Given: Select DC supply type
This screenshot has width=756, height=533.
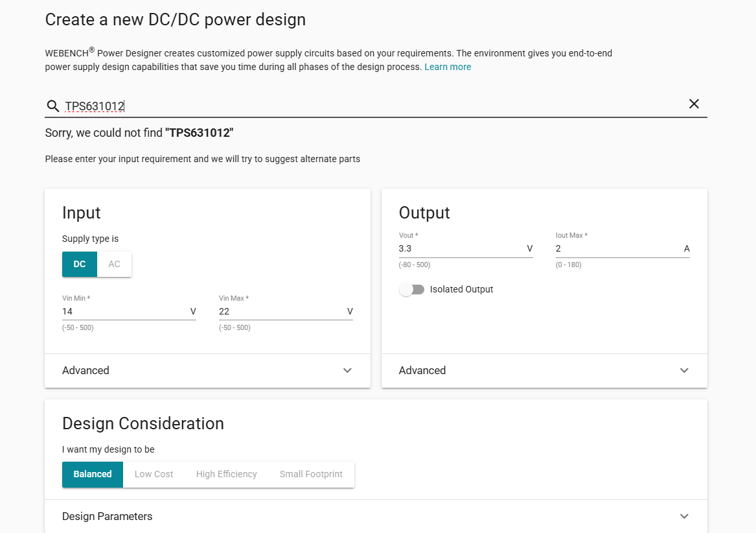Looking at the screenshot, I should (x=80, y=264).
